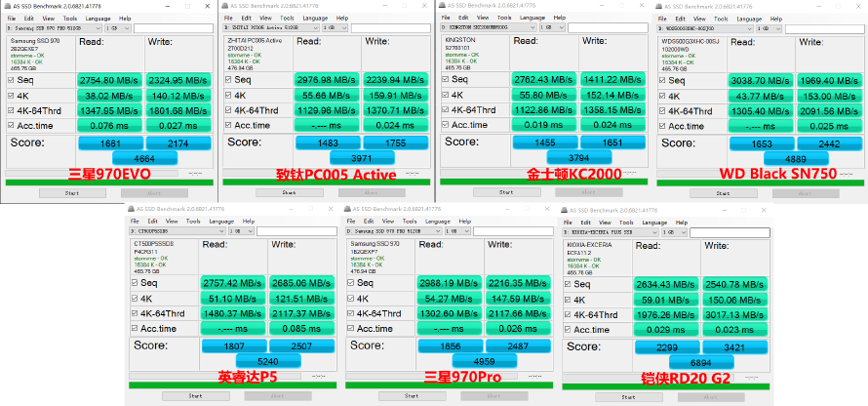868x406 pixels.
Task: Click the empty text field in the Samsung 2B2QEXE7 window
Action: 173,28
